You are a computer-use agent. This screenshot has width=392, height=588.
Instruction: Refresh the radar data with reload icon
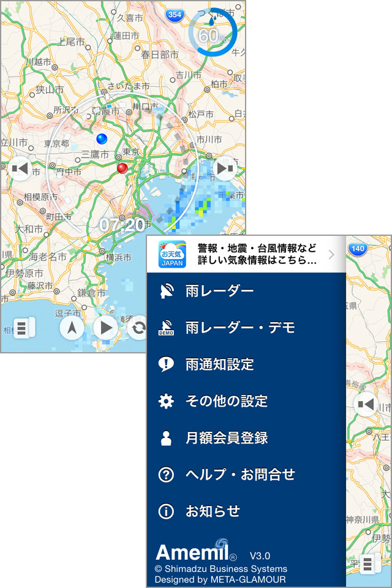(138, 328)
